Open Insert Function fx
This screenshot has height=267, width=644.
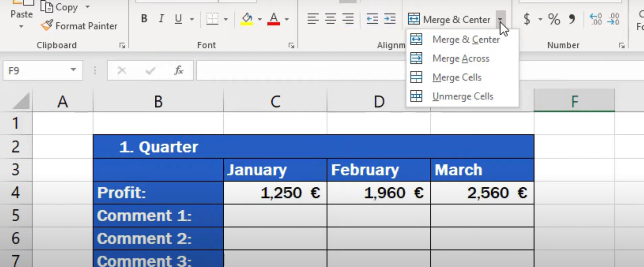pyautogui.click(x=179, y=71)
